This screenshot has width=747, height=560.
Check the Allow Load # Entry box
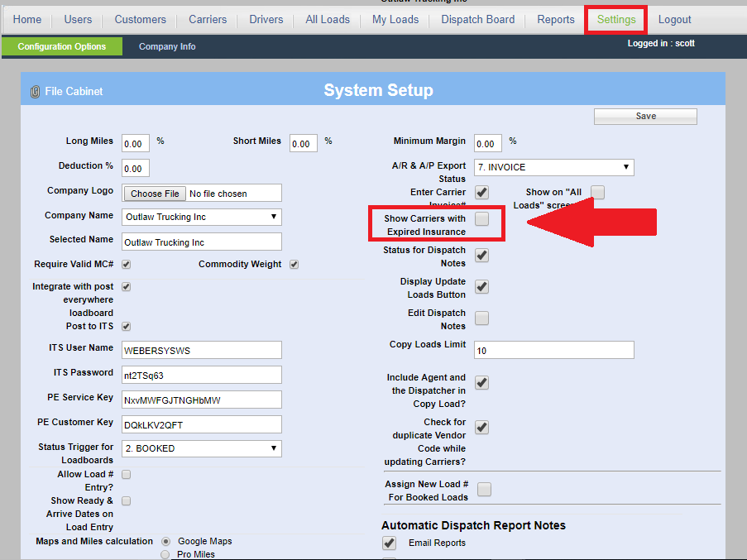(x=127, y=475)
